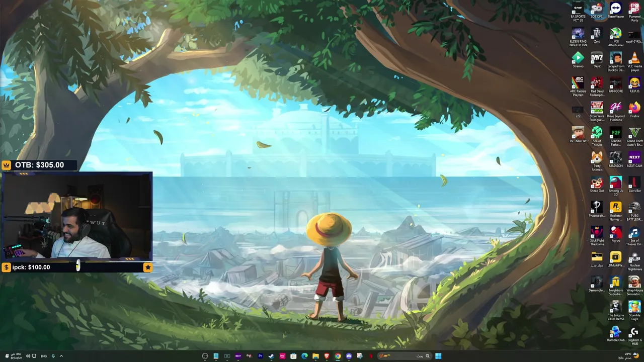Select the desktop item named 222
Screen dimensions: 644x362
578,111
